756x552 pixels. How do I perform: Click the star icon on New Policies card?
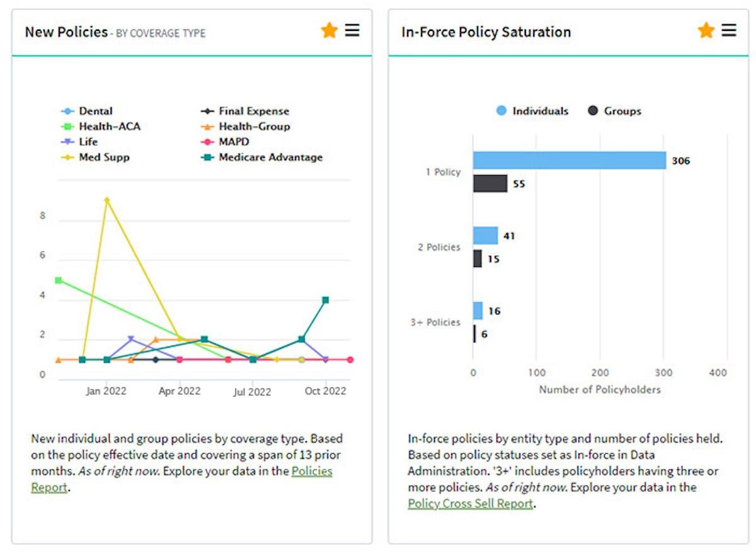point(329,30)
